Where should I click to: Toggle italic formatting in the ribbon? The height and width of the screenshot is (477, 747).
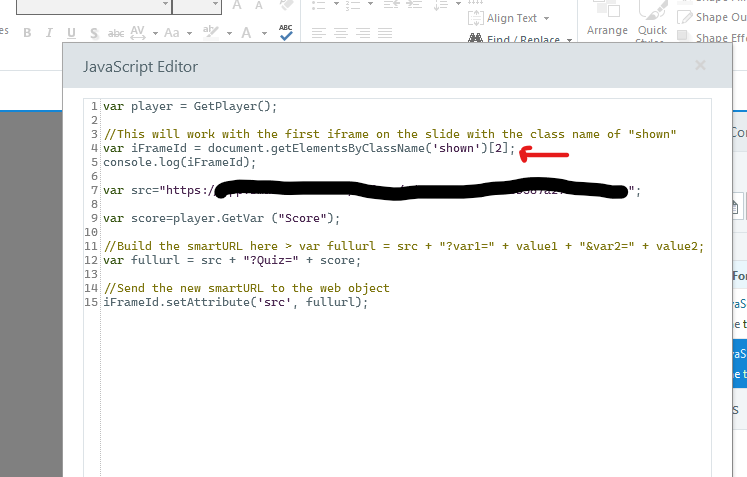tap(49, 33)
